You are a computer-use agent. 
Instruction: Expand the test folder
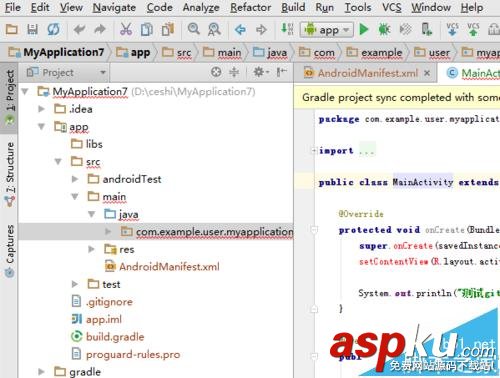75,284
